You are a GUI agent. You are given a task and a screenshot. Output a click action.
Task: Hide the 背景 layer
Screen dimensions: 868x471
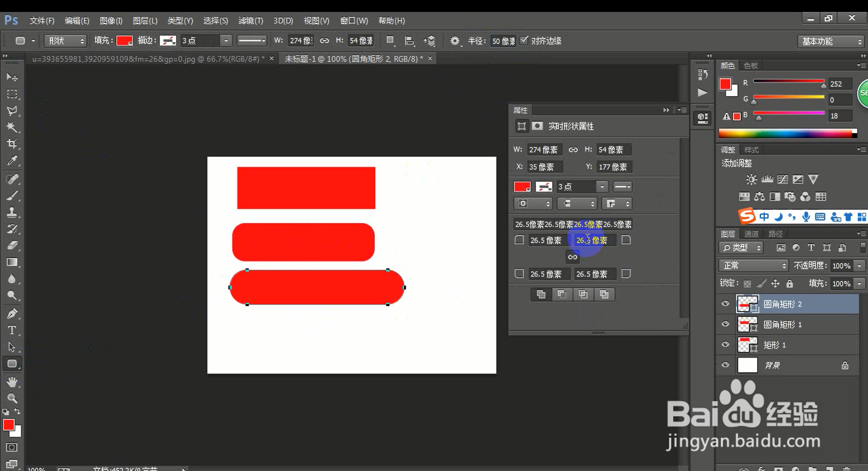click(725, 365)
